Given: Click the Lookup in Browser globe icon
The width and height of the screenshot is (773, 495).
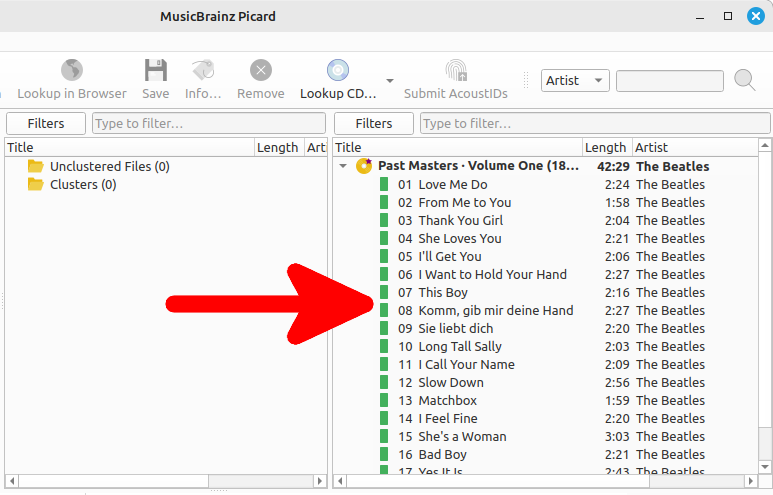Looking at the screenshot, I should click(x=72, y=70).
